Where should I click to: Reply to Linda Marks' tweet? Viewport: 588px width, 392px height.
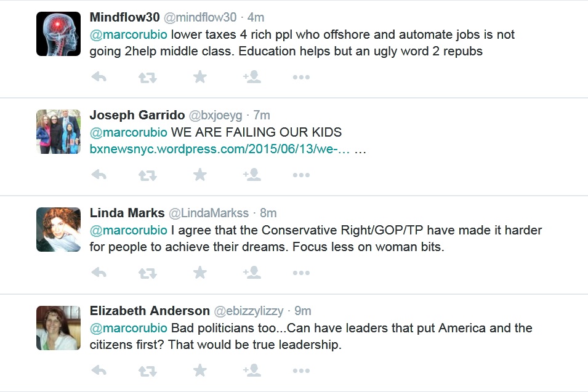tap(99, 273)
